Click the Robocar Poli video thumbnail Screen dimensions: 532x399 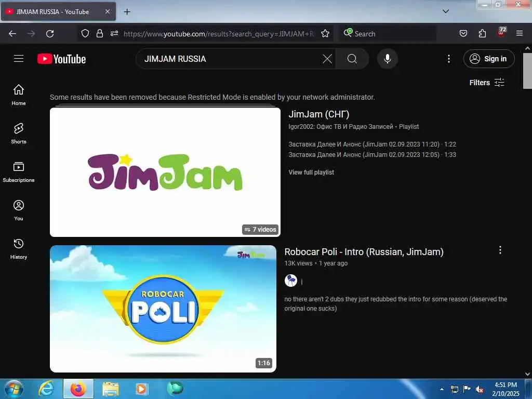[163, 309]
